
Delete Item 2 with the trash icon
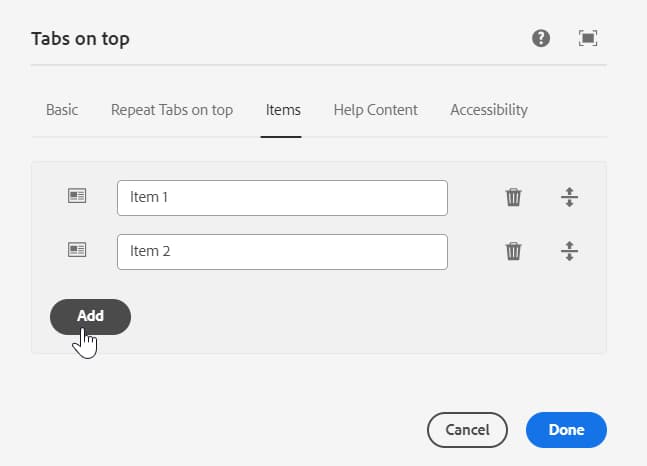pyautogui.click(x=513, y=251)
